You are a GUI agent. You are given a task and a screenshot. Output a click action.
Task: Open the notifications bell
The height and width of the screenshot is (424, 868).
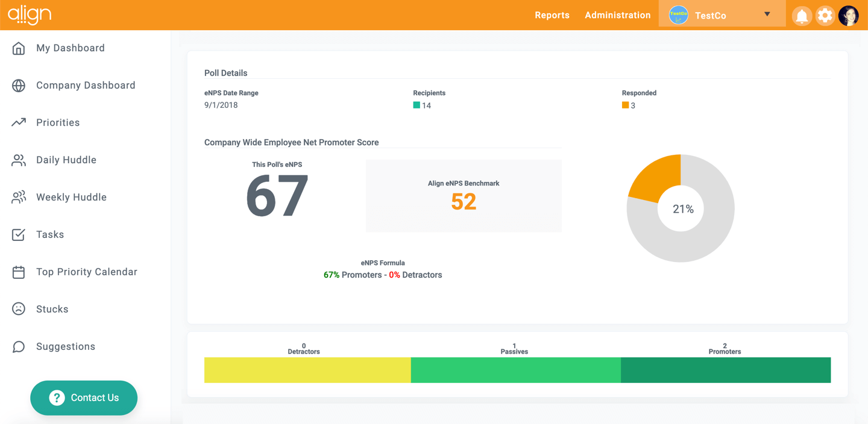click(802, 16)
